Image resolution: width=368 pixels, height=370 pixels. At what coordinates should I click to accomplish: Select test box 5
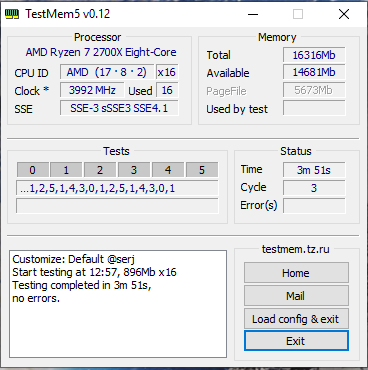point(202,170)
